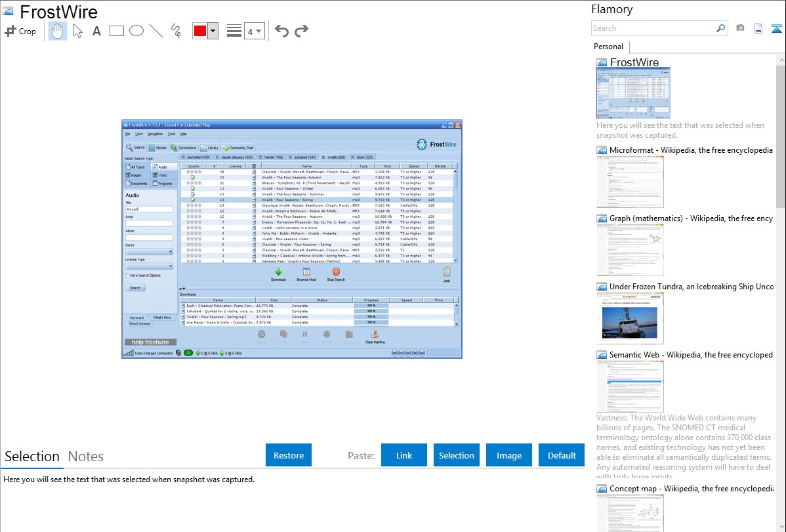Capture a snapshot with camera icon
This screenshot has width=786, height=532.
[x=740, y=28]
